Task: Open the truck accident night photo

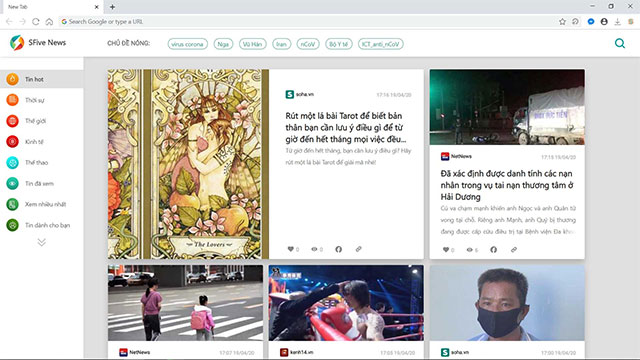Action: point(507,107)
